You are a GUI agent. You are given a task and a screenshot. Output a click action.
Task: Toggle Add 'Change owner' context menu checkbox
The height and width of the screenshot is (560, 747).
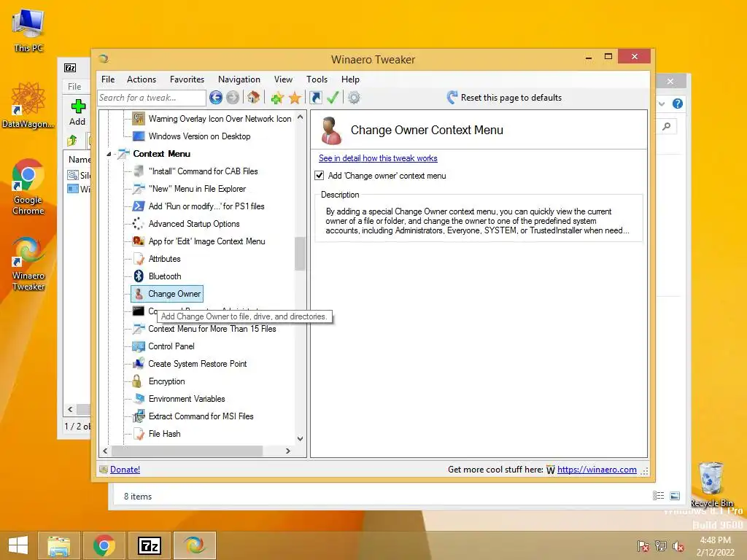pos(320,176)
